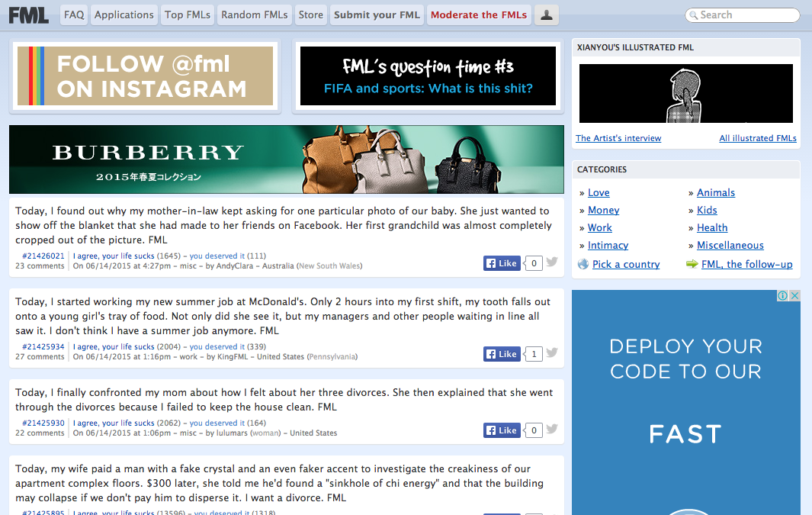
Task: Open the Follow @fml on Instagram banner
Action: coord(145,76)
